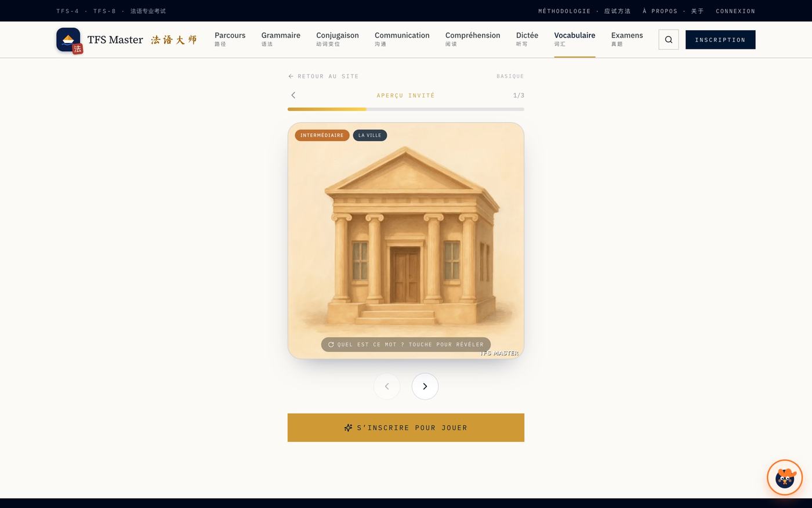Image resolution: width=812 pixels, height=508 pixels.
Task: Click the Basique label
Action: [510, 76]
